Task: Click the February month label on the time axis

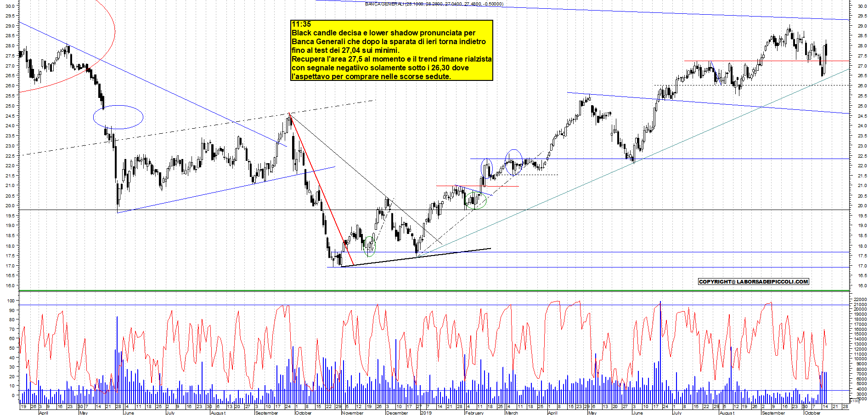Action: [474, 413]
